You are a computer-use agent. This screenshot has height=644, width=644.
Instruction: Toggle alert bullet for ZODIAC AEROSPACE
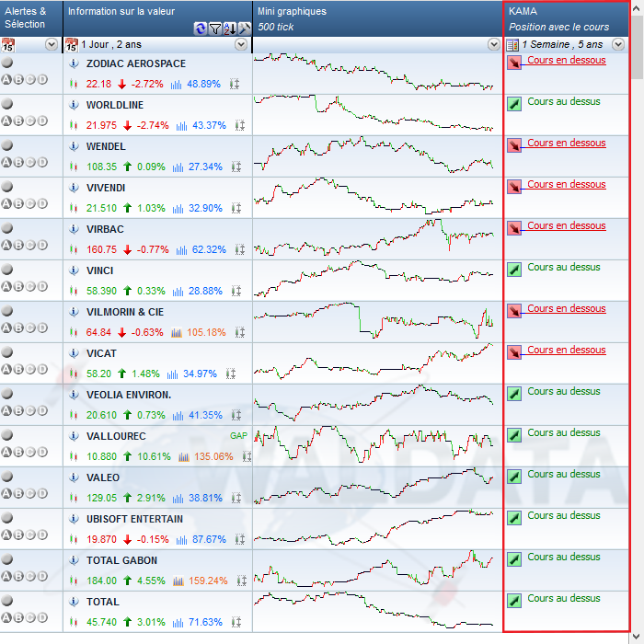[7, 63]
